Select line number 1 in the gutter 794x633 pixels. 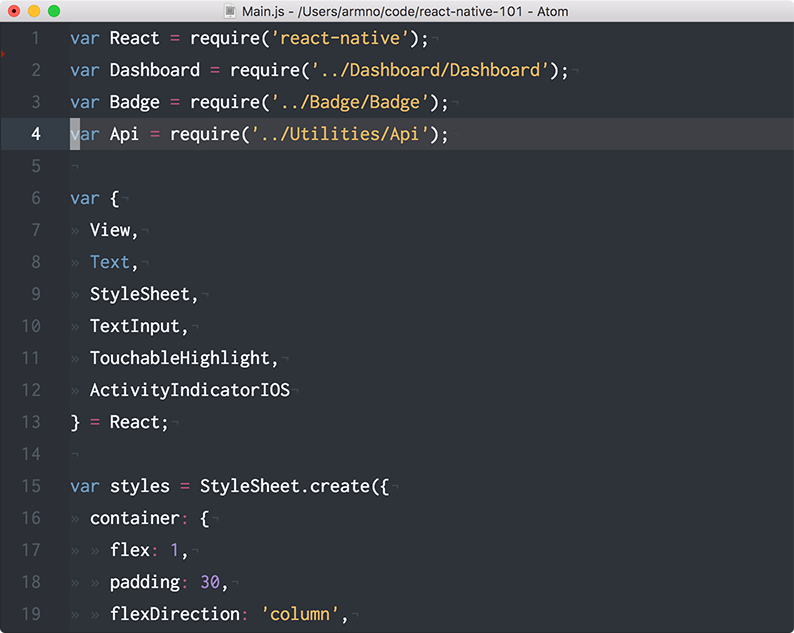(x=35, y=38)
